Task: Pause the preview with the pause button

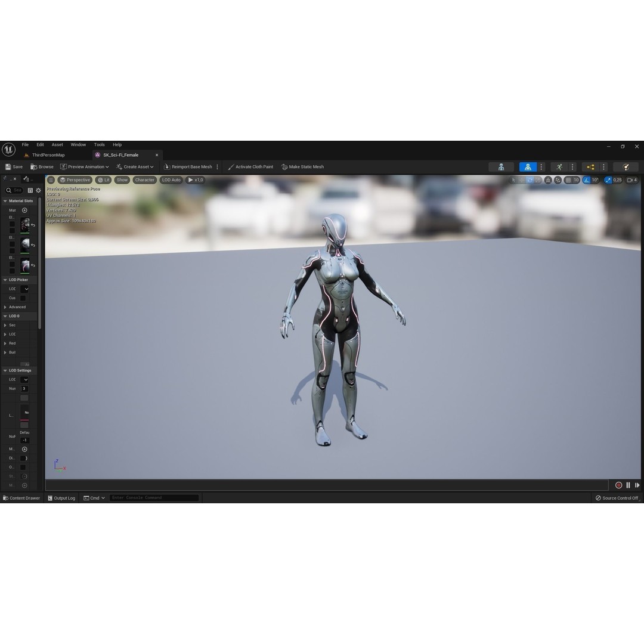Action: (628, 485)
